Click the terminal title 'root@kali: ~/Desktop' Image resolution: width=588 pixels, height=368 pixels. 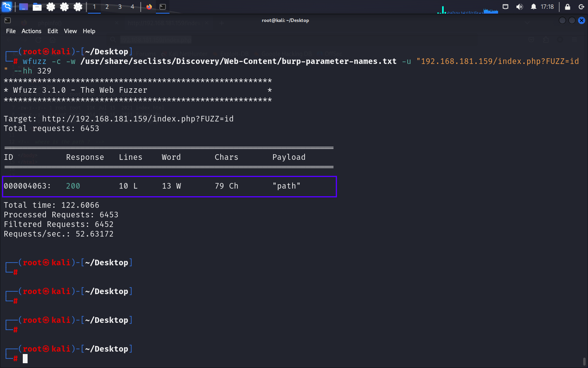coord(285,20)
